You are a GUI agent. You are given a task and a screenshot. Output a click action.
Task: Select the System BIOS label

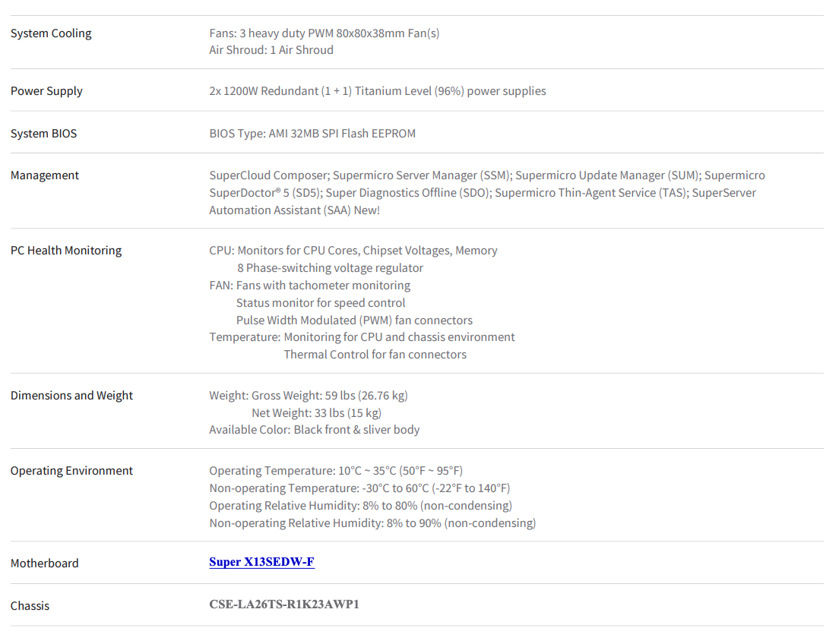(44, 133)
